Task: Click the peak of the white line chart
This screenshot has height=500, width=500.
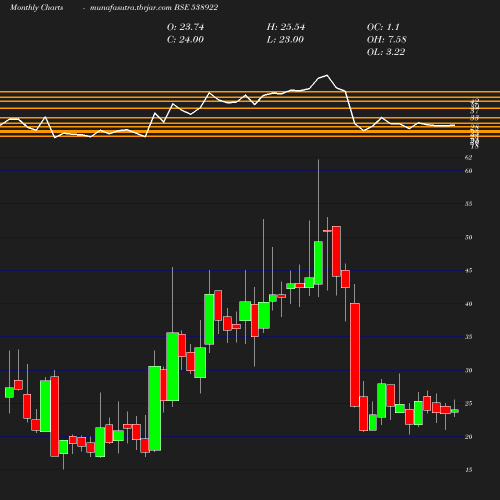Action: [x=327, y=75]
